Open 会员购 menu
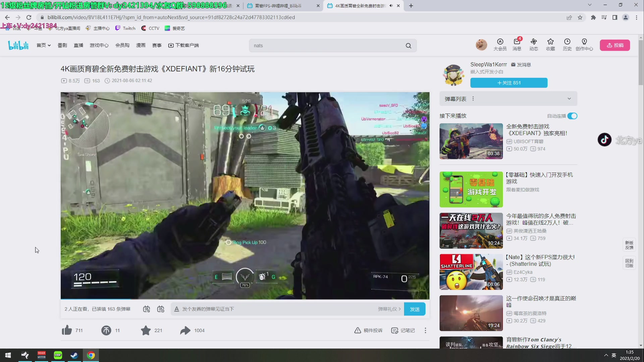The width and height of the screenshot is (644, 362). [122, 45]
